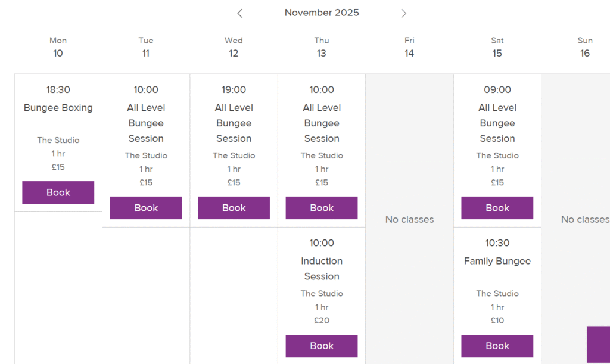The image size is (610, 364).
Task: Select the Fri 14 day header
Action: [x=409, y=47]
